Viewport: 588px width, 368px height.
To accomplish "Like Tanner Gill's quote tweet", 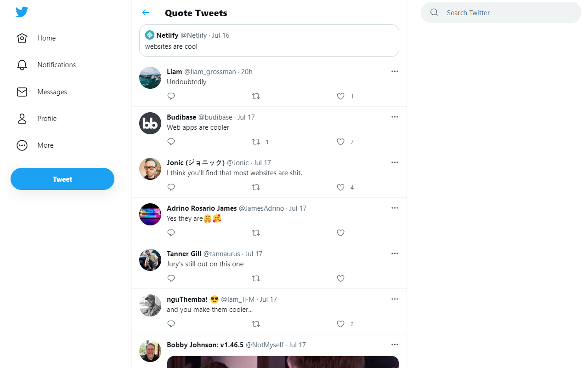I will [x=340, y=278].
